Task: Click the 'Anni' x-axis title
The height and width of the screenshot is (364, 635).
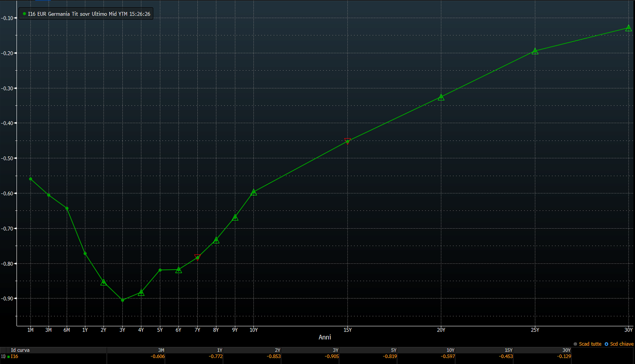Action: (x=324, y=337)
